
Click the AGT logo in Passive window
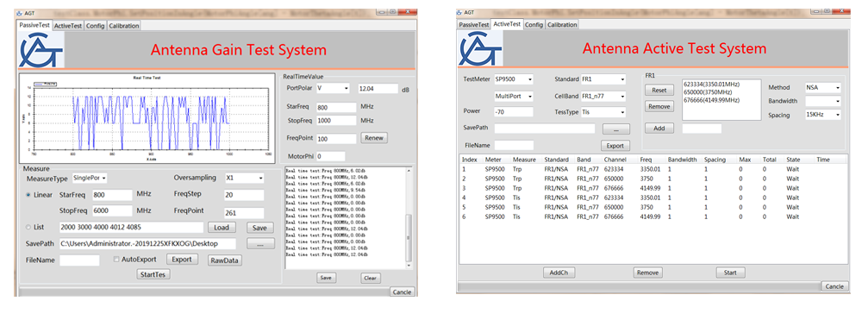(41, 50)
